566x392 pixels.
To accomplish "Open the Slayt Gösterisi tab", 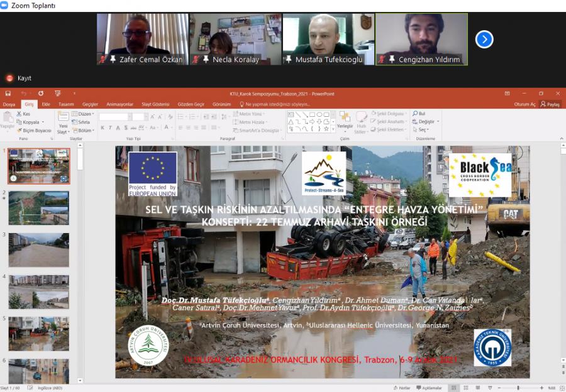I will pyautogui.click(x=155, y=104).
